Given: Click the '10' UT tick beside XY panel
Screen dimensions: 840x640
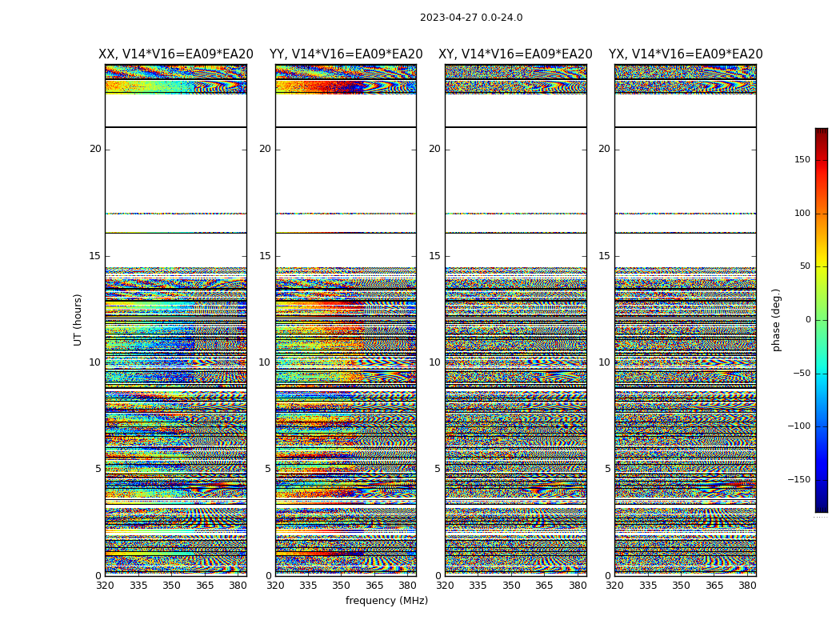Looking at the screenshot, I should [435, 362].
